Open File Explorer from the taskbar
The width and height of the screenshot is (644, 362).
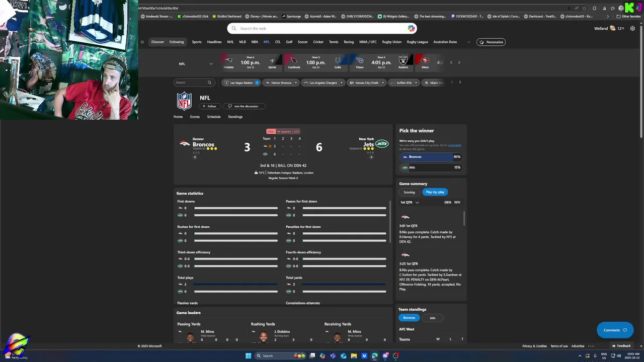click(354, 356)
